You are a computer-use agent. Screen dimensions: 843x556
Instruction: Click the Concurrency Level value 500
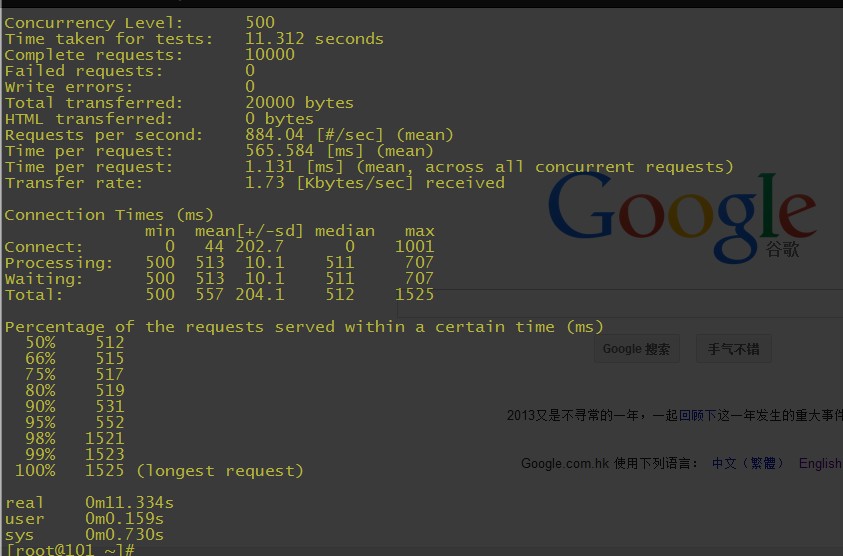pyautogui.click(x=260, y=22)
